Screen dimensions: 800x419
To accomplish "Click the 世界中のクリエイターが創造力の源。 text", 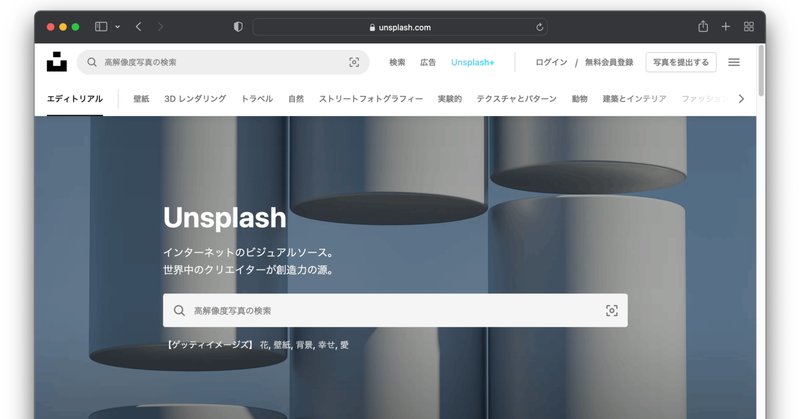I will tap(249, 270).
